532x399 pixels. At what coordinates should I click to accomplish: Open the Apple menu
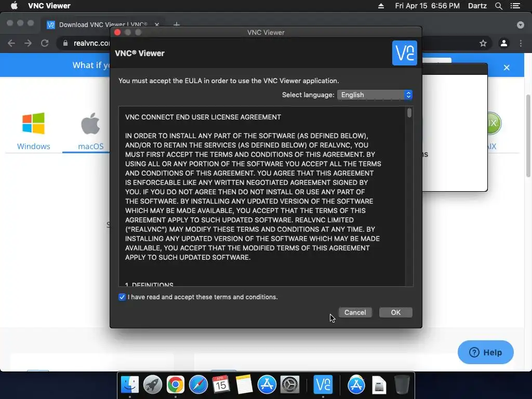point(14,5)
